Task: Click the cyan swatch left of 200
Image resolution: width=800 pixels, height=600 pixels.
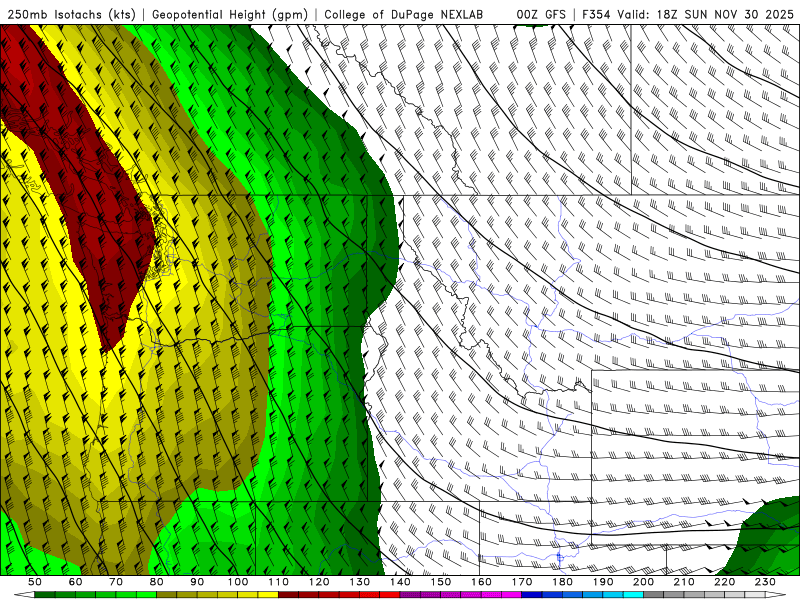Action: point(633,595)
